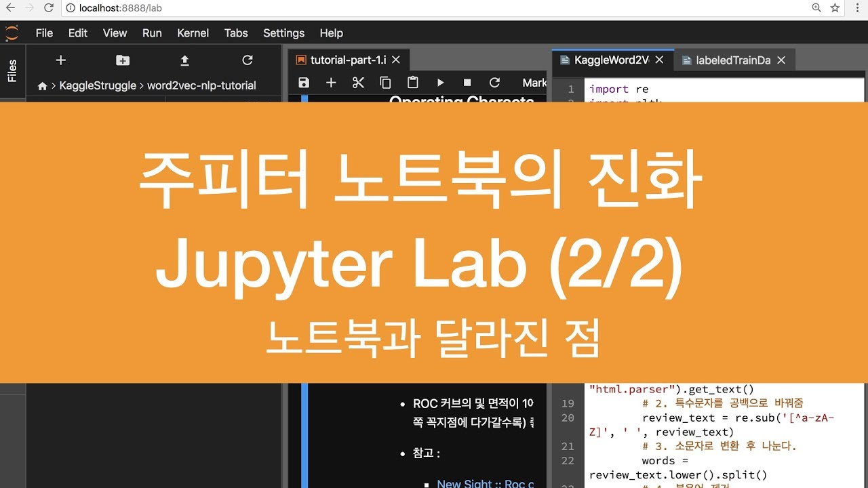Viewport: 868px width, 488px height.
Task: Click the upload files icon
Action: [x=184, y=60]
